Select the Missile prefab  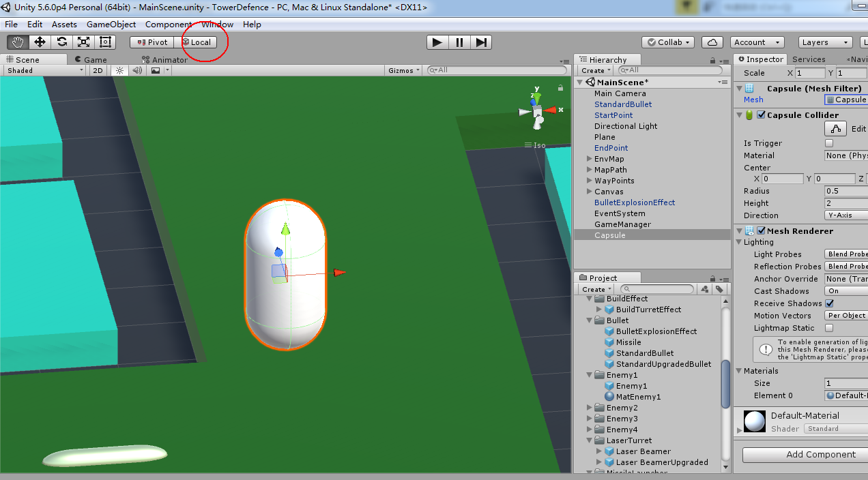(623, 342)
